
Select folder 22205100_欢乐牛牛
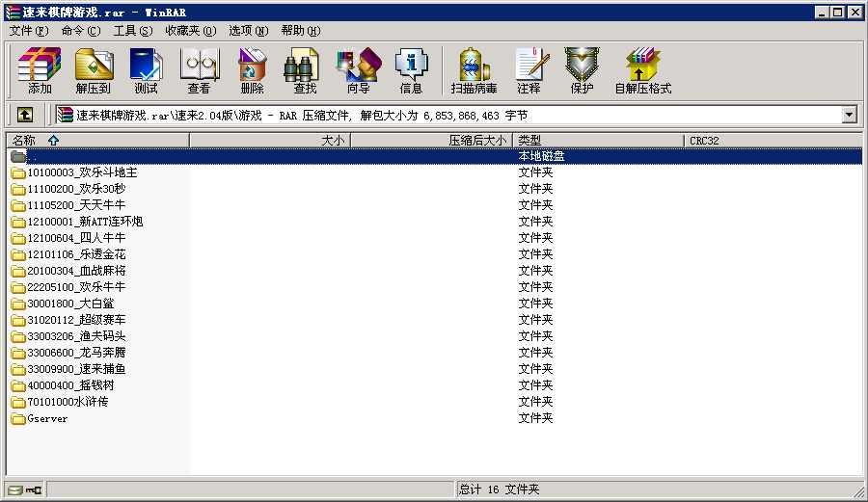[76, 287]
